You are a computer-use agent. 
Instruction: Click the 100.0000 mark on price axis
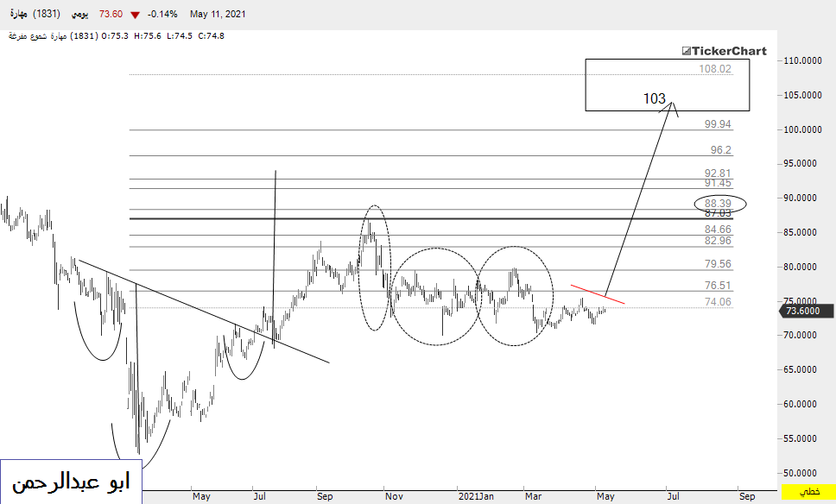click(x=801, y=129)
